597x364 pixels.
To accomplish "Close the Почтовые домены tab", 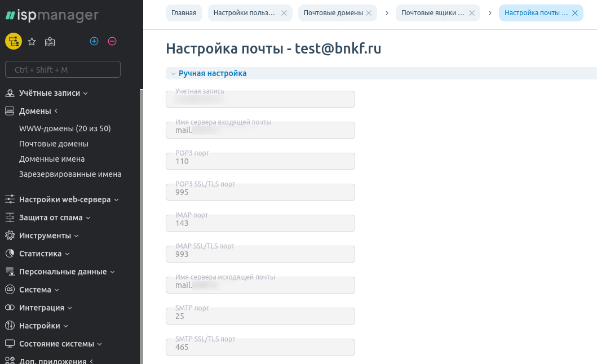I will [x=369, y=13].
